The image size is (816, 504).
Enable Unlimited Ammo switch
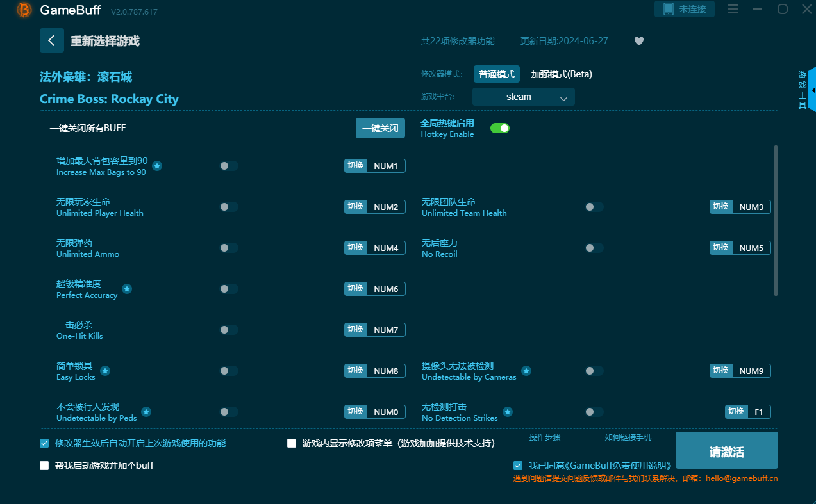click(x=229, y=248)
